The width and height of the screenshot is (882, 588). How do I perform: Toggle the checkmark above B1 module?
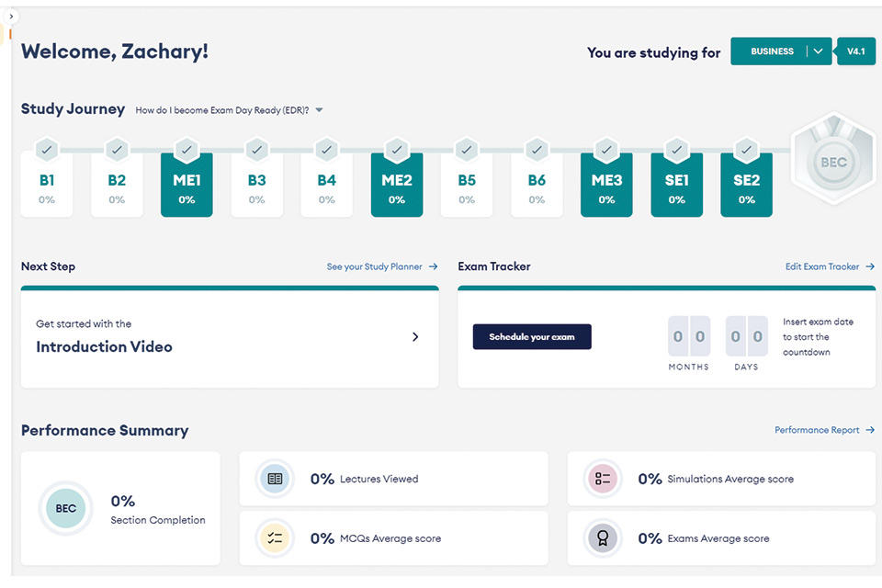47,148
